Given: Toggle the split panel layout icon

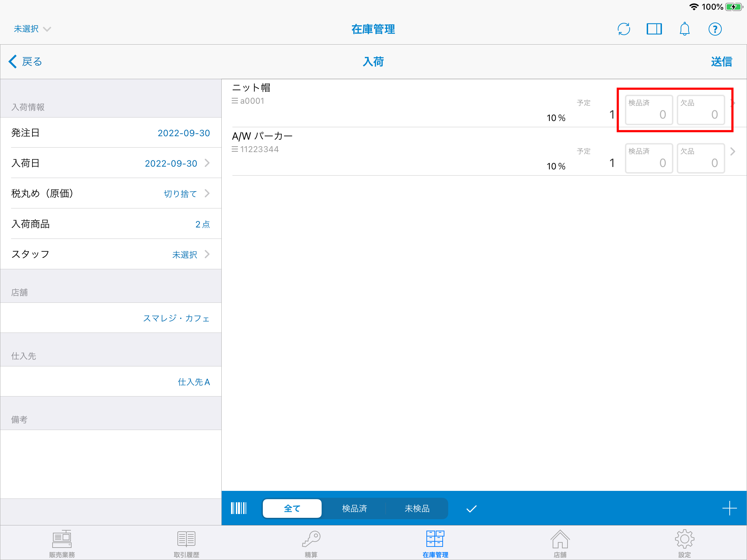Looking at the screenshot, I should tap(654, 29).
